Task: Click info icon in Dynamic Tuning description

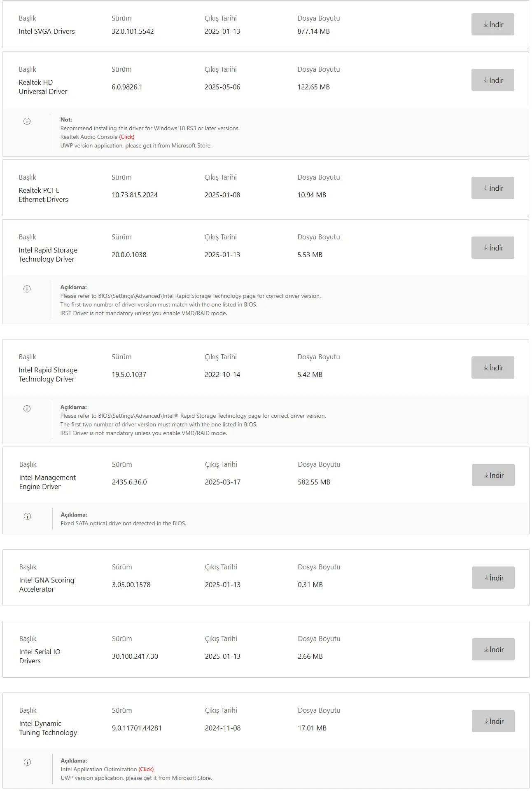Action: tap(28, 762)
